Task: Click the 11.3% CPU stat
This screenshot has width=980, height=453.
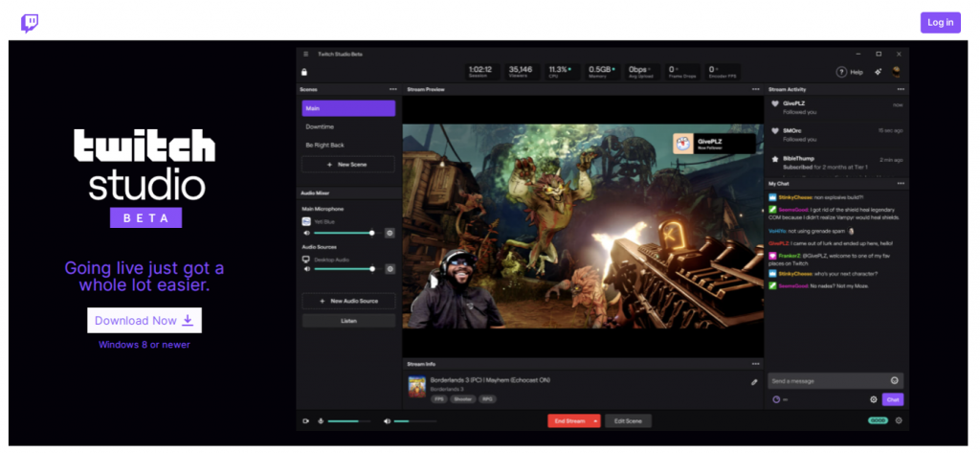Action: pos(562,71)
